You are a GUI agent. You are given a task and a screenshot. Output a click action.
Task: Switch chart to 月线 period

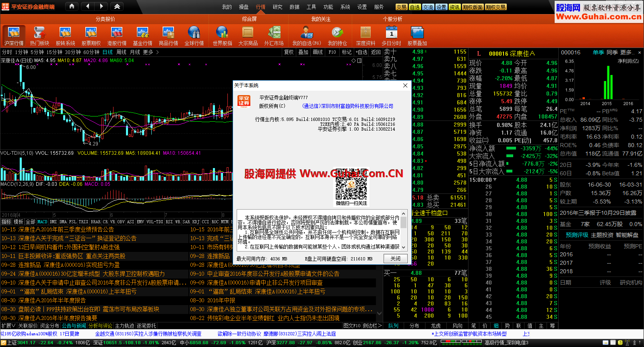point(135,52)
